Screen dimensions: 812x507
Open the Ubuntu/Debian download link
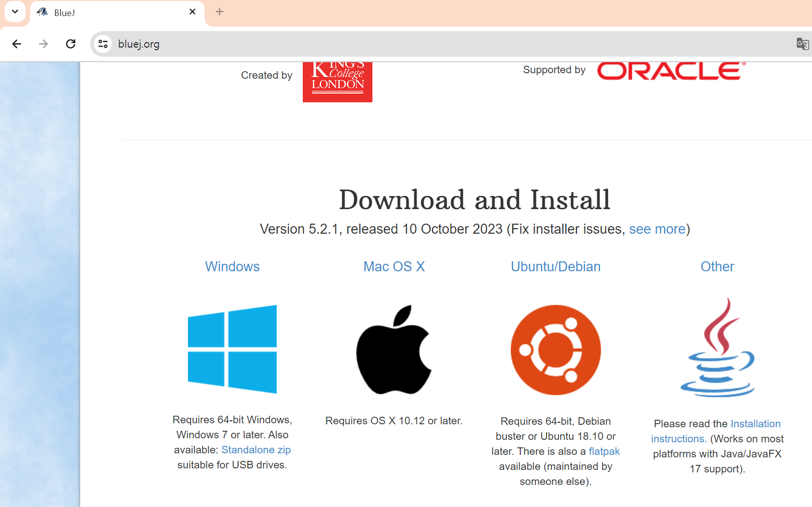coord(556,267)
